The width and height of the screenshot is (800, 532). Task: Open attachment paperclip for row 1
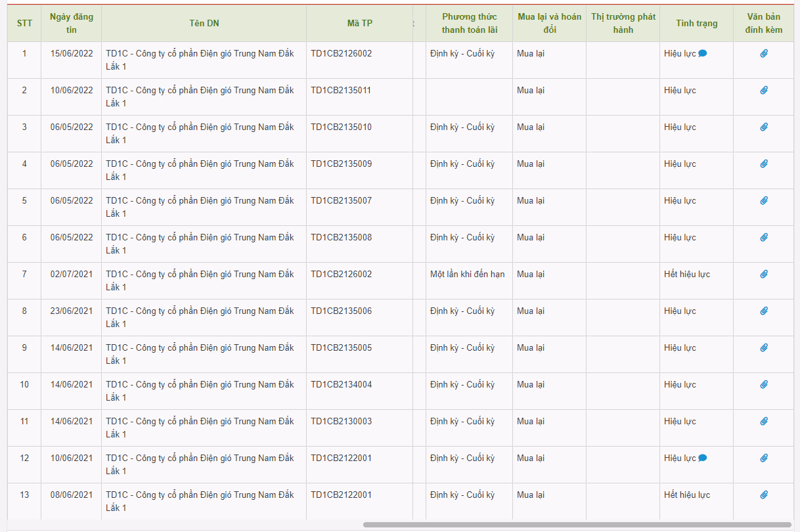(764, 54)
